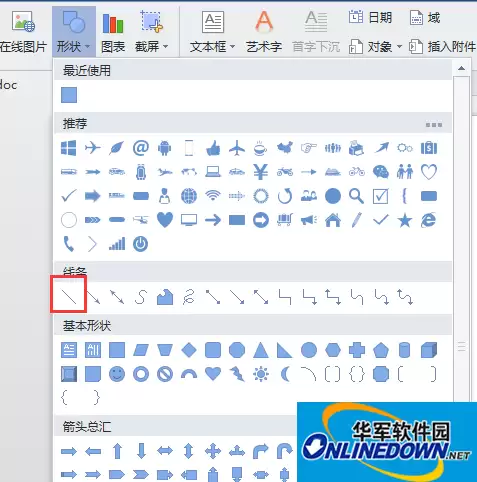
Task: Insert the power button shape
Action: tap(141, 244)
